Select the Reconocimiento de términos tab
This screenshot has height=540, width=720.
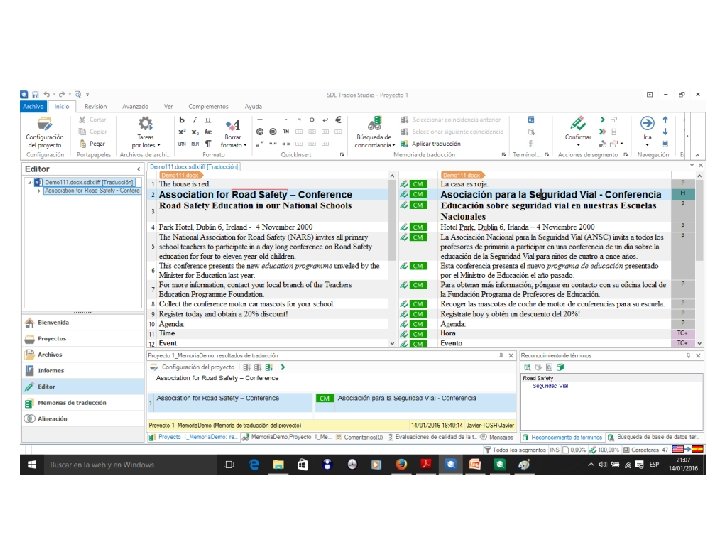click(563, 438)
